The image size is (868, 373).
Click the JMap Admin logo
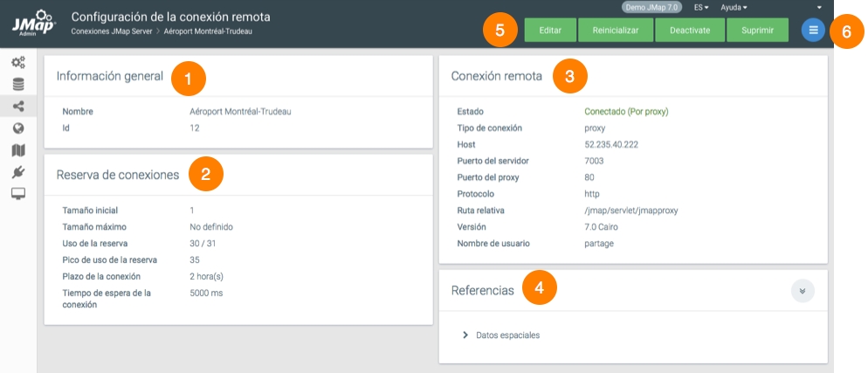click(x=32, y=23)
